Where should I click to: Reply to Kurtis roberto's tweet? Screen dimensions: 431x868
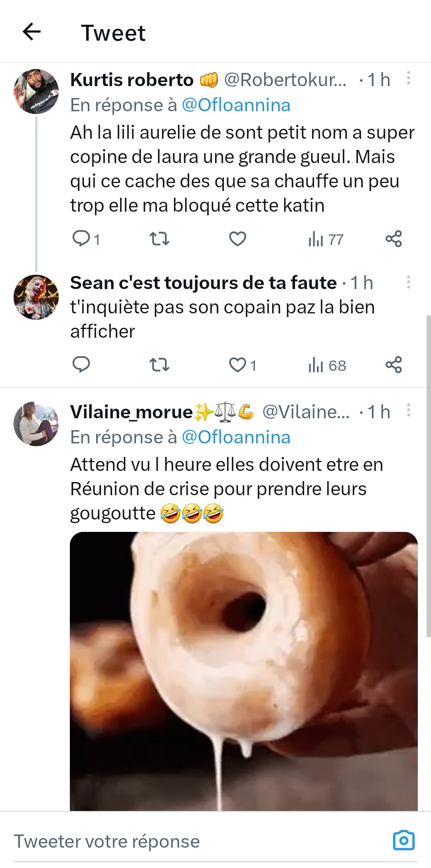pyautogui.click(x=81, y=238)
